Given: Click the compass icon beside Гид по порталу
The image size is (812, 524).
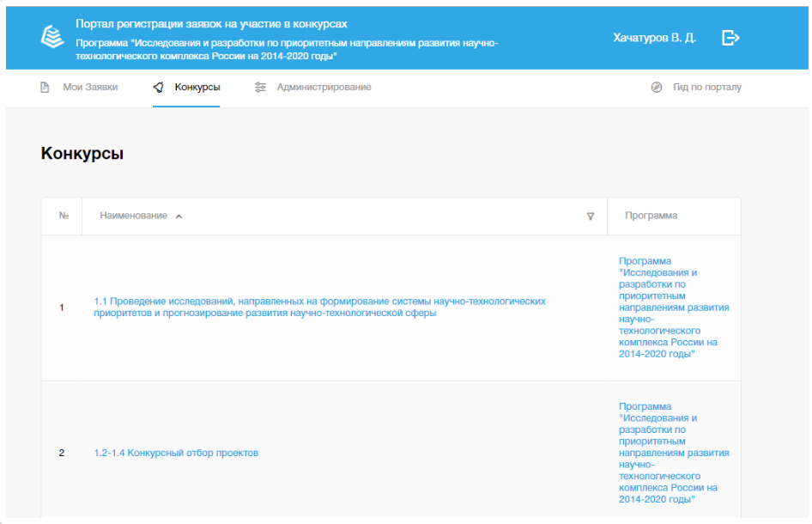Looking at the screenshot, I should coord(656,87).
